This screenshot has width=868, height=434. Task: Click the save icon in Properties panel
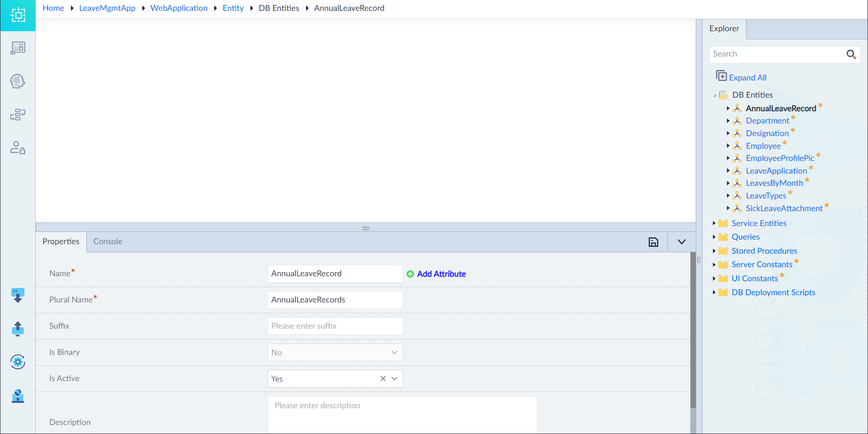[x=653, y=242]
